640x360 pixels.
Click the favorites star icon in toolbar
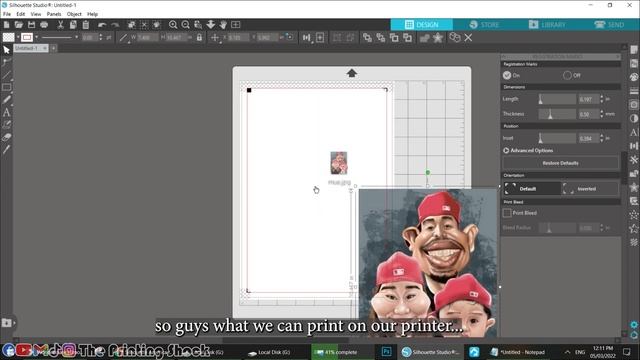click(x=438, y=38)
